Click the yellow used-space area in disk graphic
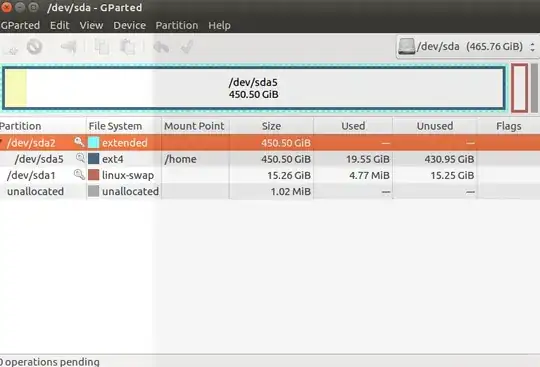The width and height of the screenshot is (540, 367). coord(16,88)
